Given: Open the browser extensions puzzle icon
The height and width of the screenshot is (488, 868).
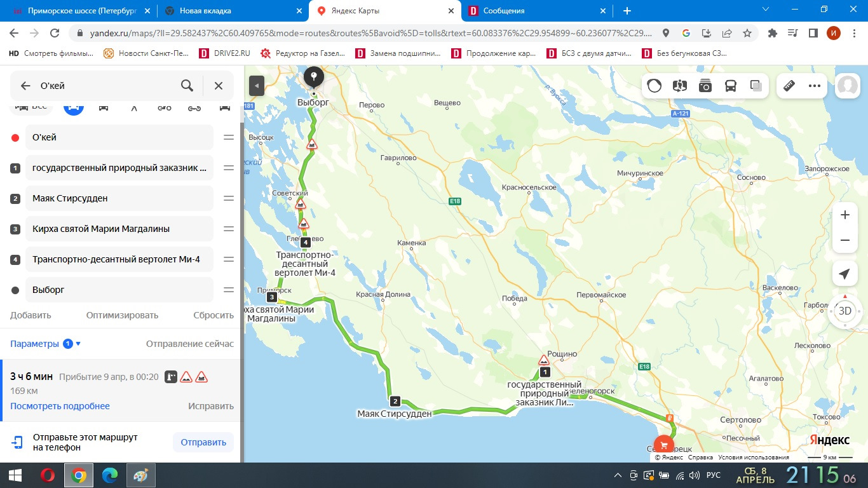Looking at the screenshot, I should click(773, 33).
